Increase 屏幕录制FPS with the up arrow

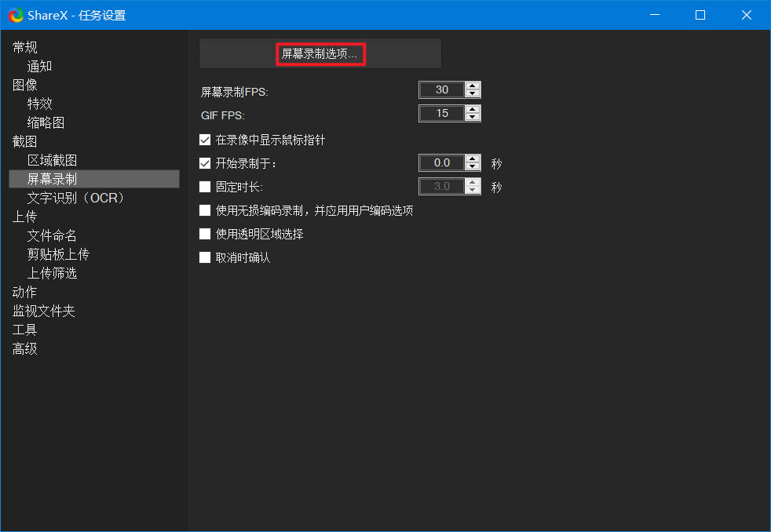pyautogui.click(x=472, y=86)
